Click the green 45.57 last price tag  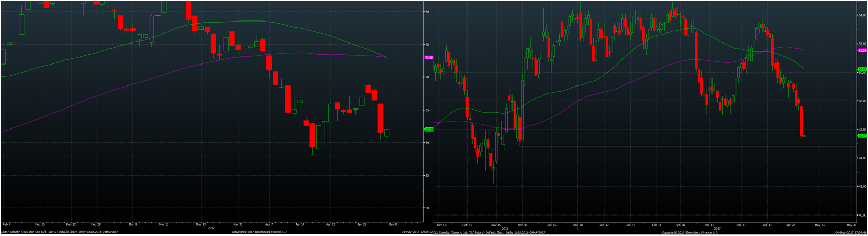click(x=862, y=136)
